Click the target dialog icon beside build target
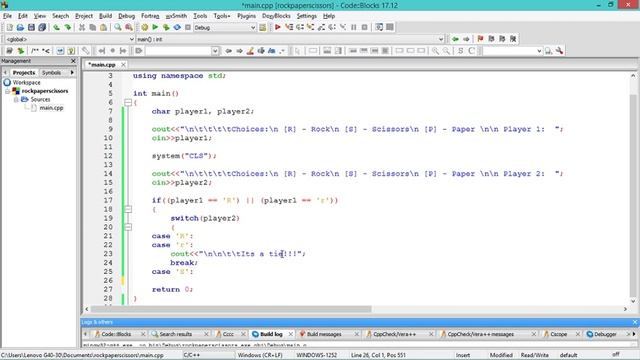The image size is (640, 360). click(x=262, y=27)
